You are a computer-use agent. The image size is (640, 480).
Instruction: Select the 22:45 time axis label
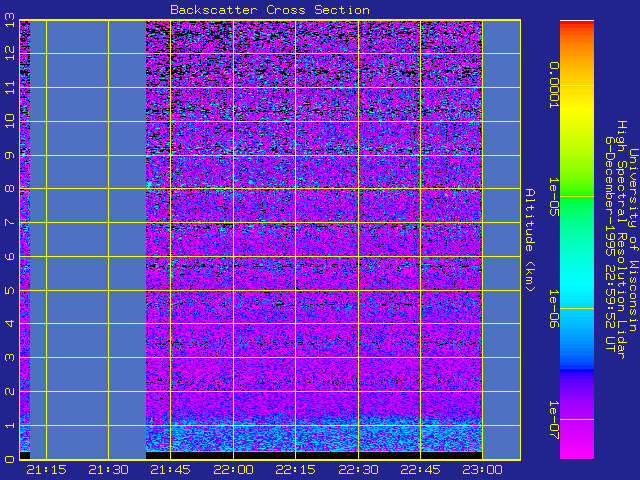click(420, 470)
